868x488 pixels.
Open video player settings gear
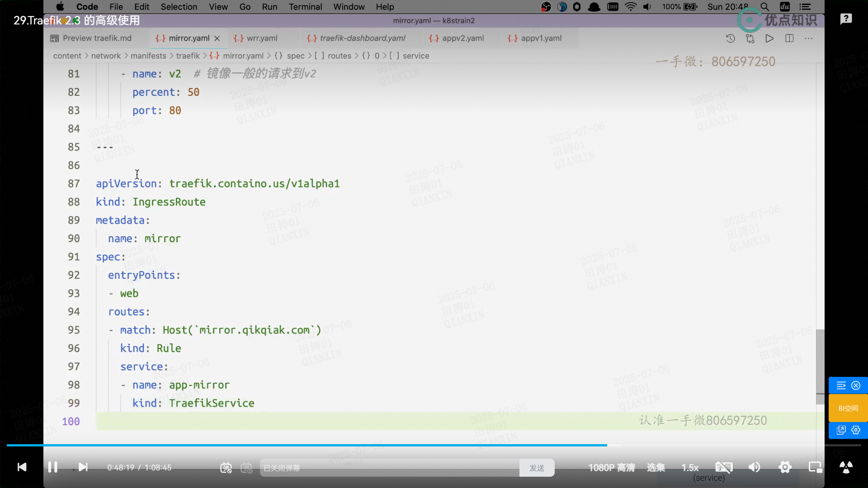785,467
